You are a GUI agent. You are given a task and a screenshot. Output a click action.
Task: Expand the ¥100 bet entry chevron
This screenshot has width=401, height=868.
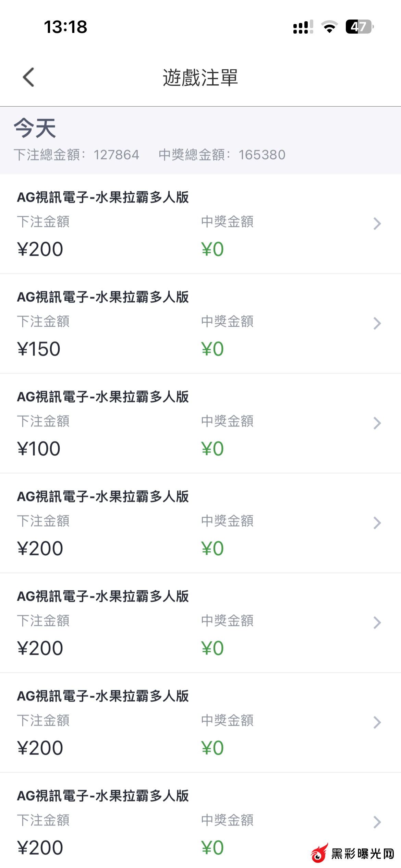point(377,423)
